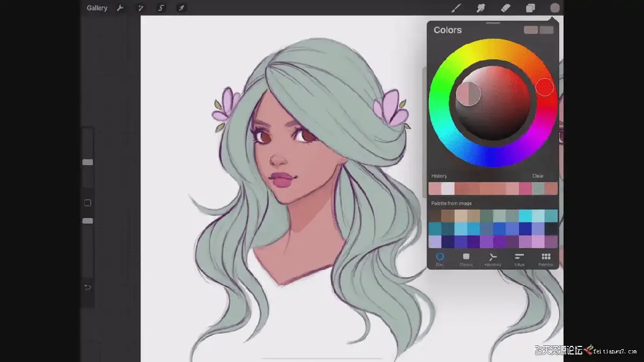
Task: Tap the square modify button on sidebar
Action: [87, 203]
